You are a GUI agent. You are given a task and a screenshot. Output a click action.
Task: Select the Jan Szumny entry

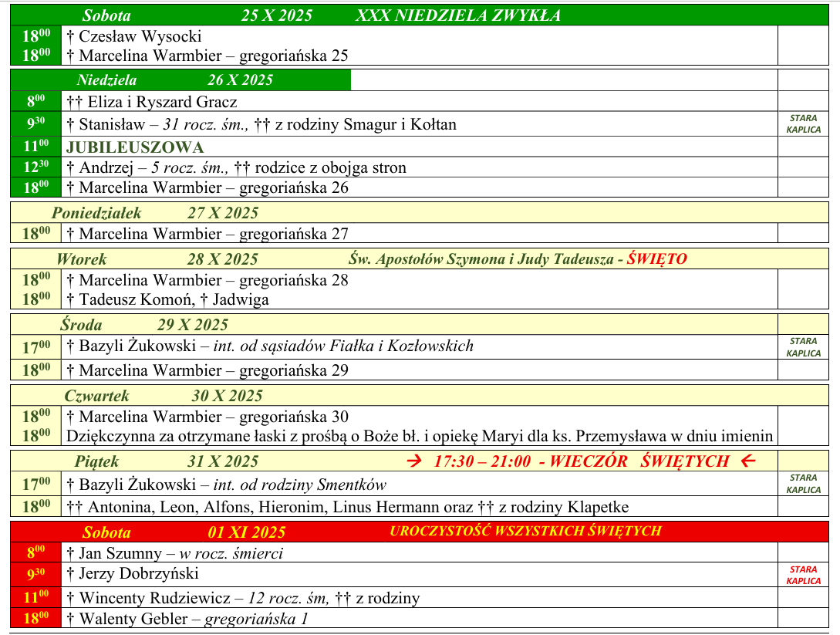(x=175, y=552)
